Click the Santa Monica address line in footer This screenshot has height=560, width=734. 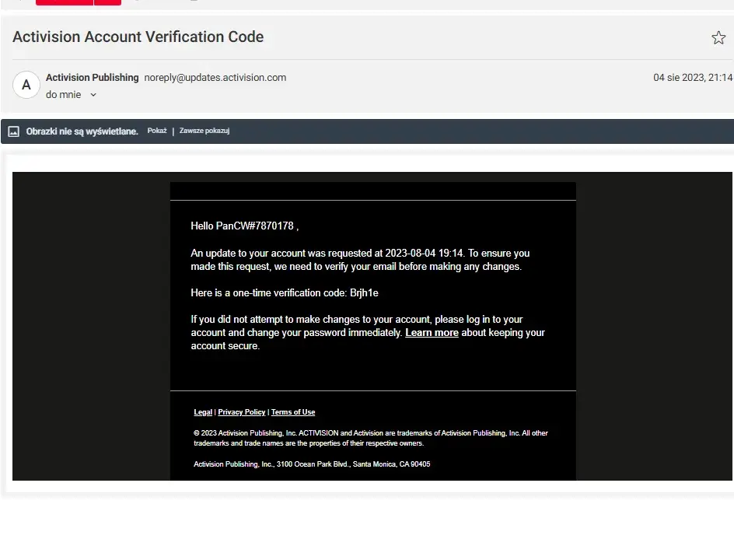pyautogui.click(x=312, y=464)
